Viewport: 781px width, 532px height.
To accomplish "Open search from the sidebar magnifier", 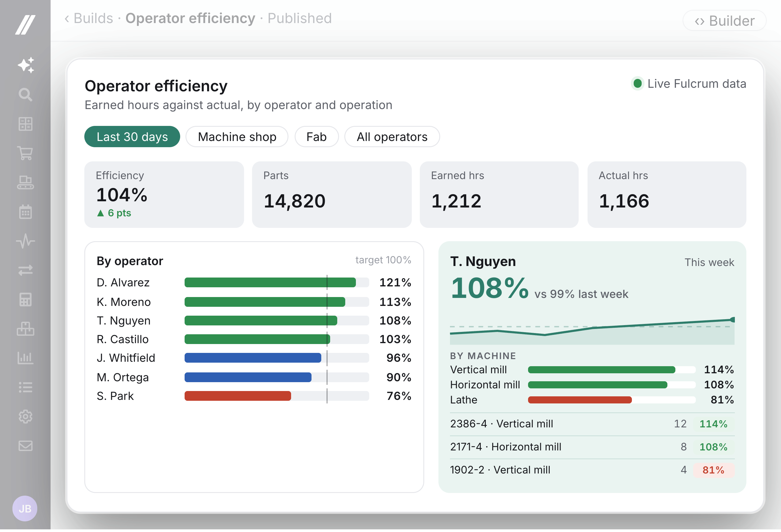I will click(x=25, y=95).
